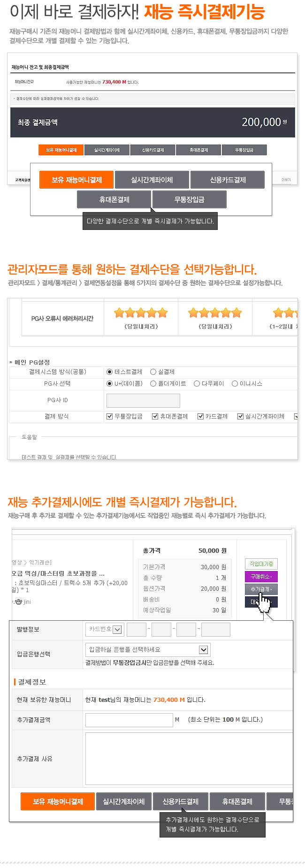Toggle the 실시간계좌이체 checkbox
This screenshot has width=305, height=868.
tap(240, 416)
